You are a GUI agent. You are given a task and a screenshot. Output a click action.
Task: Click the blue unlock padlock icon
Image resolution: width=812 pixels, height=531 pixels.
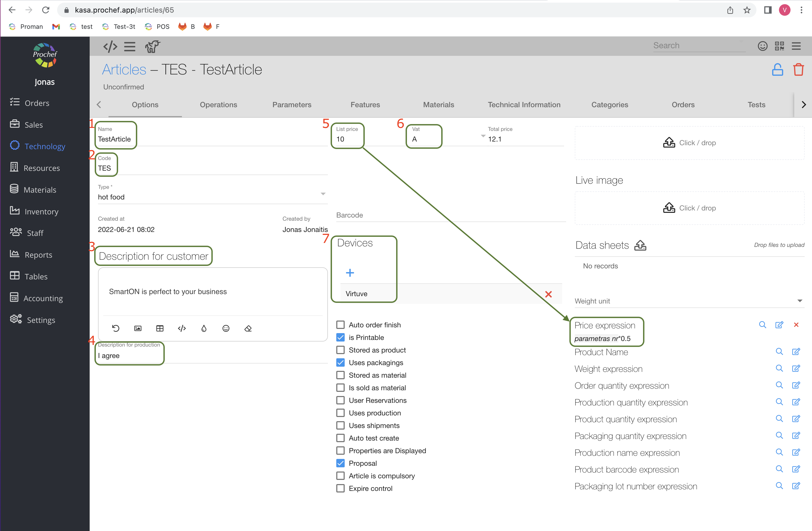[777, 70]
